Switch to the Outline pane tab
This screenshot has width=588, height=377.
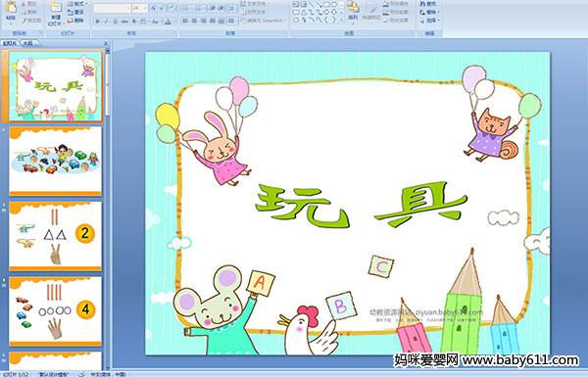tap(27, 43)
